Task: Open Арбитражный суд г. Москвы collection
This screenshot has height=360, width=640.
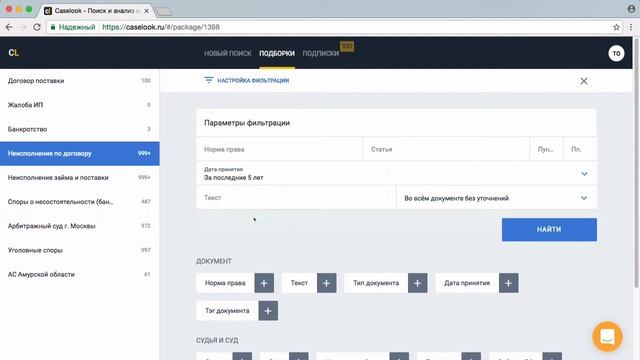Action: pyautogui.click(x=80, y=226)
